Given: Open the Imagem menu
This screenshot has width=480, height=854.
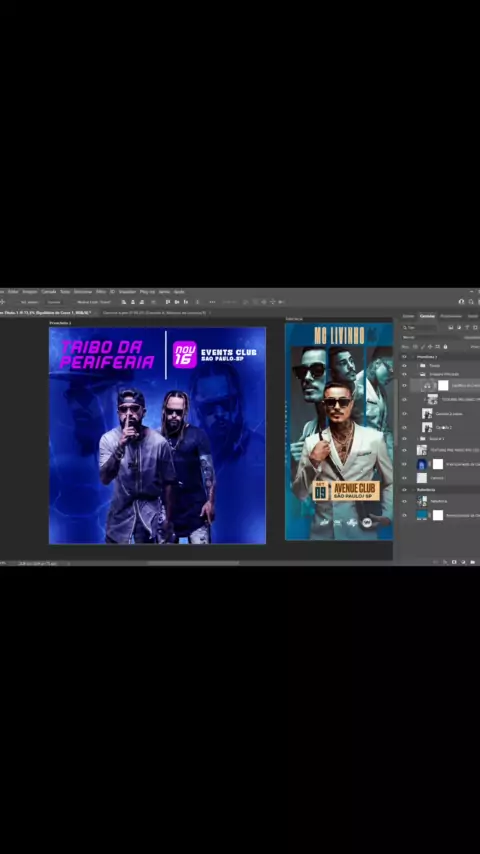Looking at the screenshot, I should pyautogui.click(x=30, y=291).
